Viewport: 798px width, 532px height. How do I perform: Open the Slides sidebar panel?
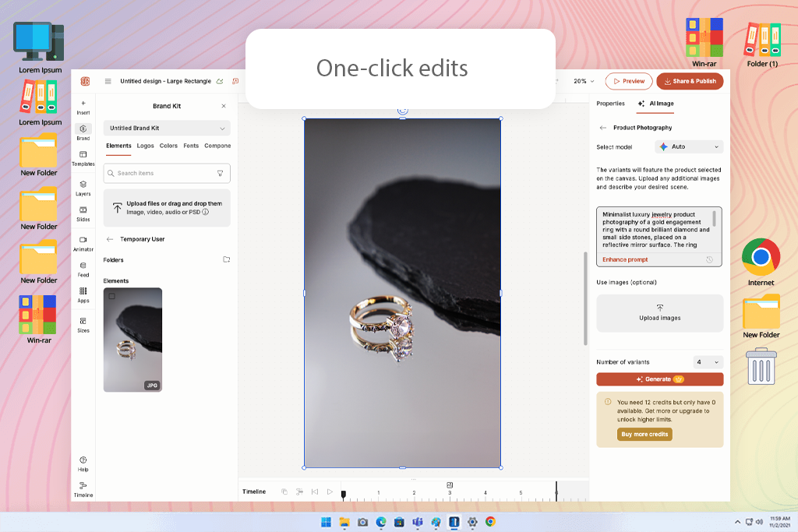(x=83, y=213)
